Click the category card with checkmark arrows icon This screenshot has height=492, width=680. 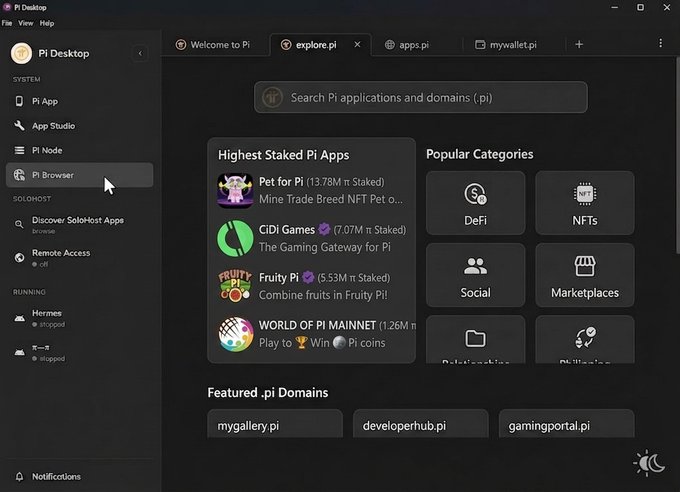[x=585, y=339]
